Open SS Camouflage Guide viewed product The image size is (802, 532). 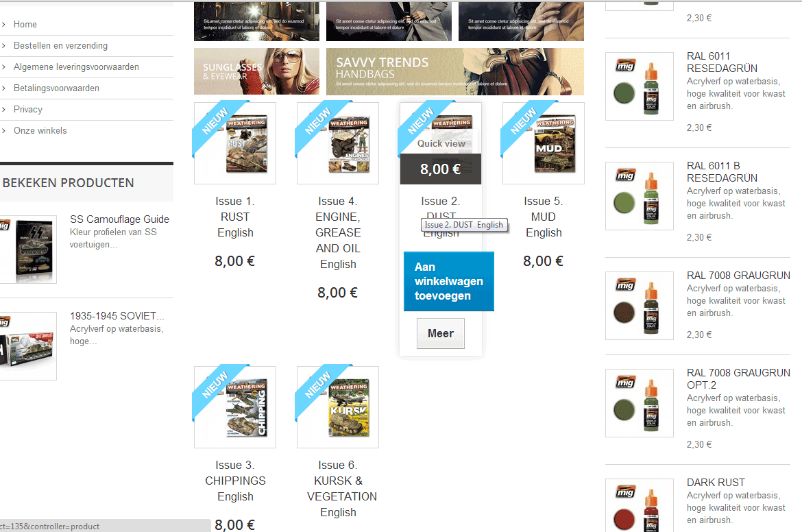pyautogui.click(x=119, y=219)
